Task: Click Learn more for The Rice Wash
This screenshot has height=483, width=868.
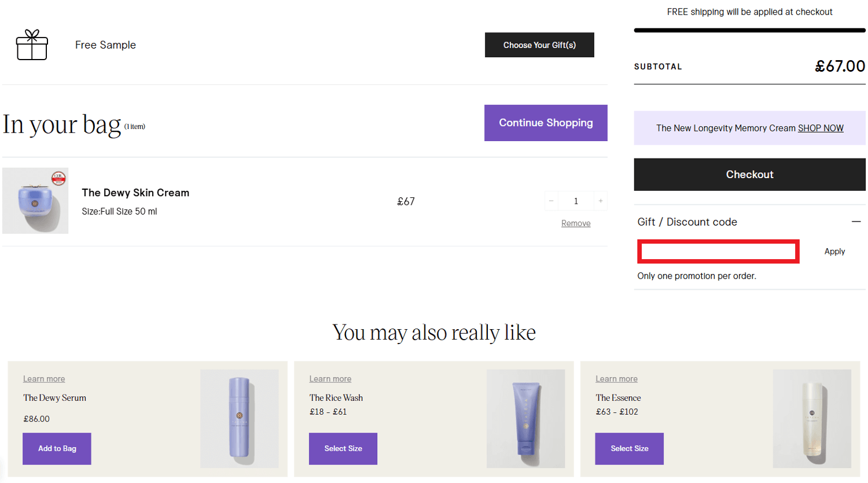Action: pyautogui.click(x=330, y=378)
